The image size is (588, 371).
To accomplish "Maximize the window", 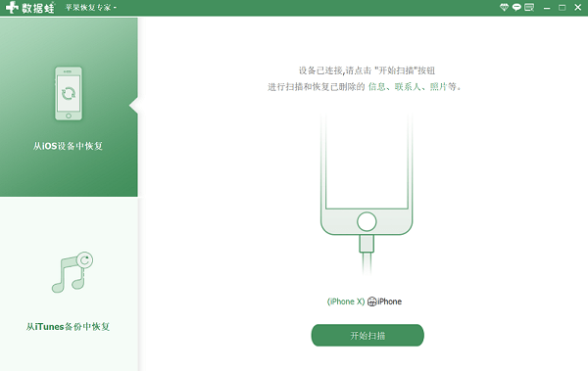I will point(562,8).
